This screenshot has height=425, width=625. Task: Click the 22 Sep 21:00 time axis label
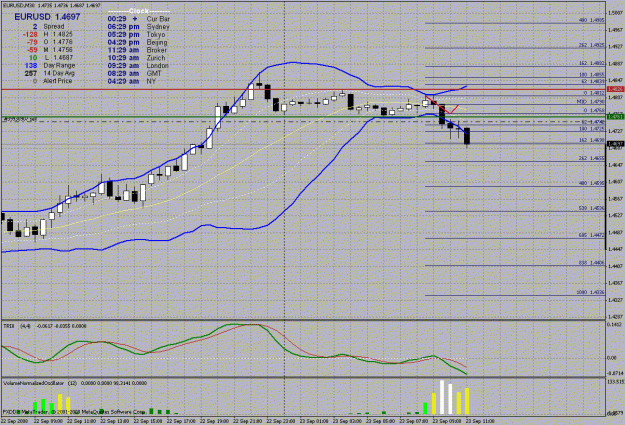click(247, 421)
